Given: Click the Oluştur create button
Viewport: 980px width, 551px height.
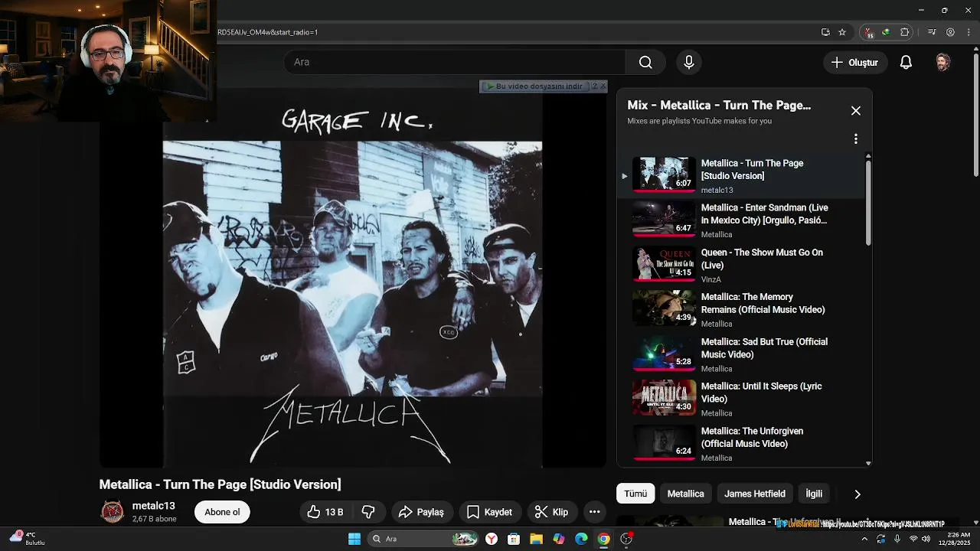Looking at the screenshot, I should (x=855, y=63).
